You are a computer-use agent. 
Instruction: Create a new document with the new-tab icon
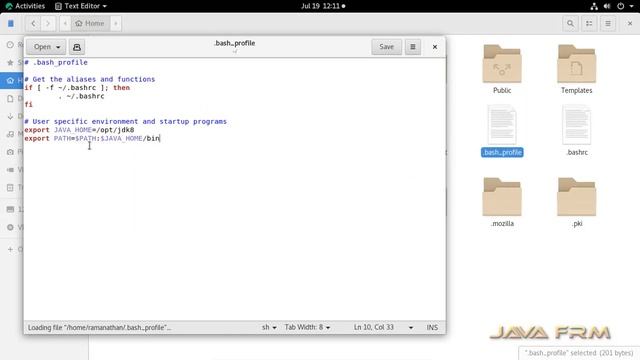(77, 47)
